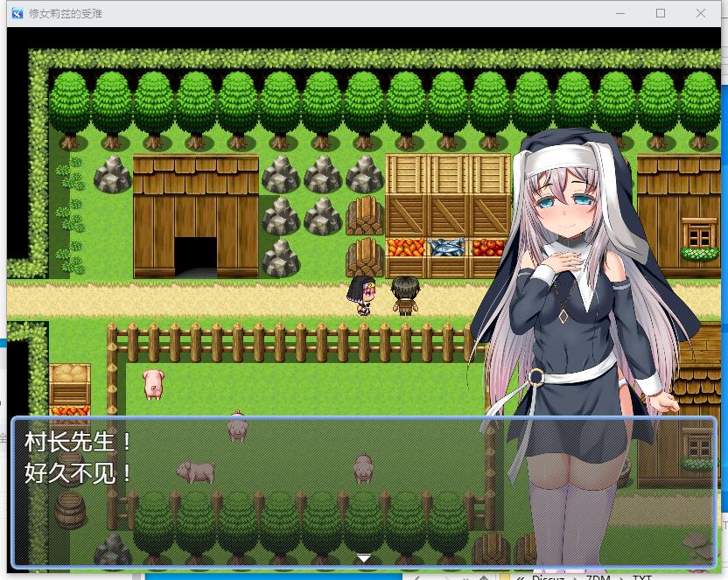Image resolution: width=728 pixels, height=580 pixels.
Task: Select the village chief sprite on the road
Action: (x=404, y=296)
